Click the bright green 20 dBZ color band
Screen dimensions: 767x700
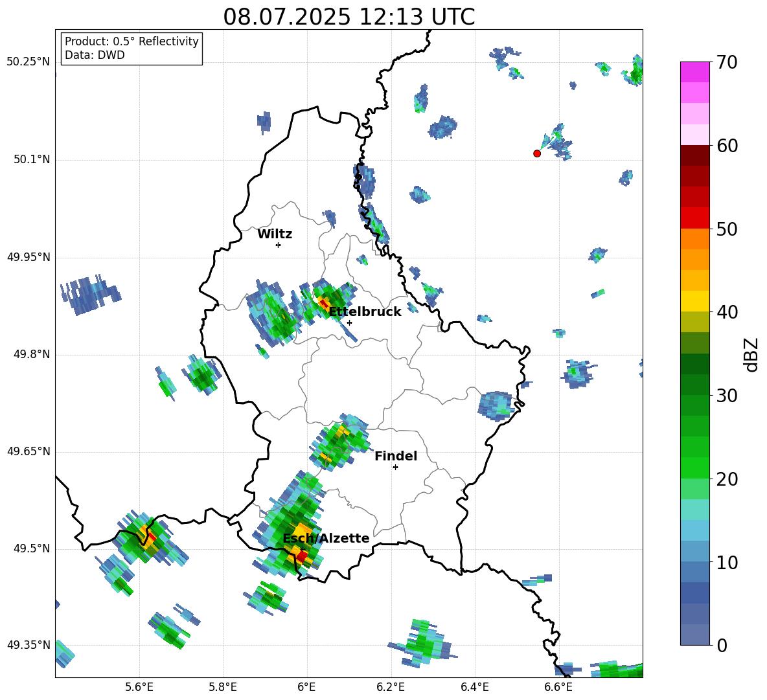[694, 468]
